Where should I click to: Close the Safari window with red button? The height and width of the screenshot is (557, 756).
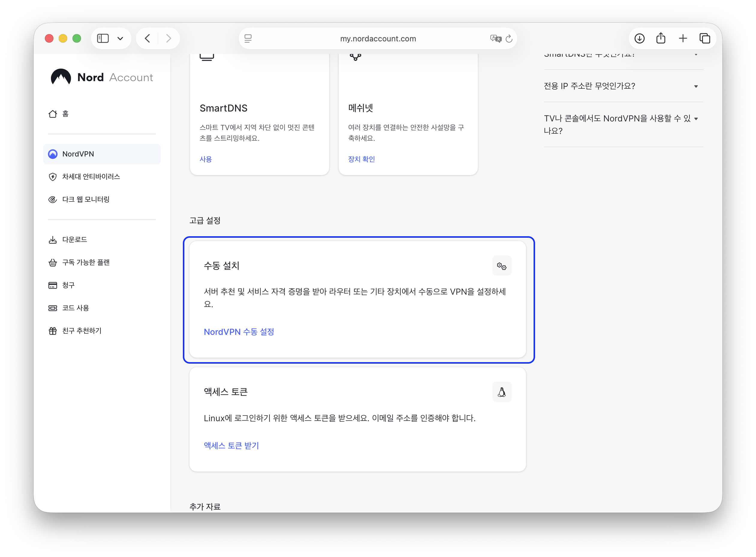(x=49, y=38)
